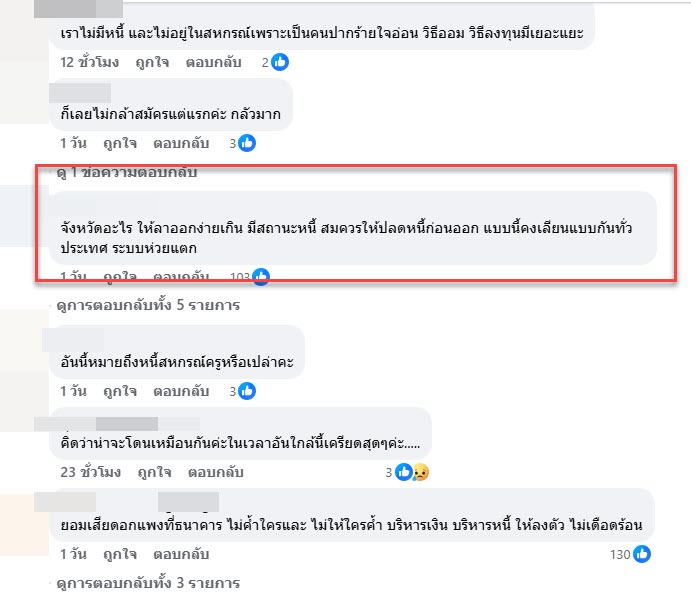
Task: Like the 12 ชั่วโมง comment via ถูกใจ
Action: click(152, 62)
